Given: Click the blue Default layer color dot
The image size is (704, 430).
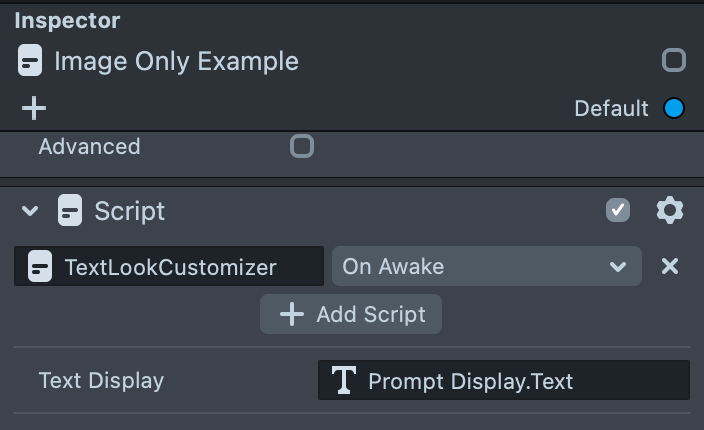Looking at the screenshot, I should [x=674, y=108].
